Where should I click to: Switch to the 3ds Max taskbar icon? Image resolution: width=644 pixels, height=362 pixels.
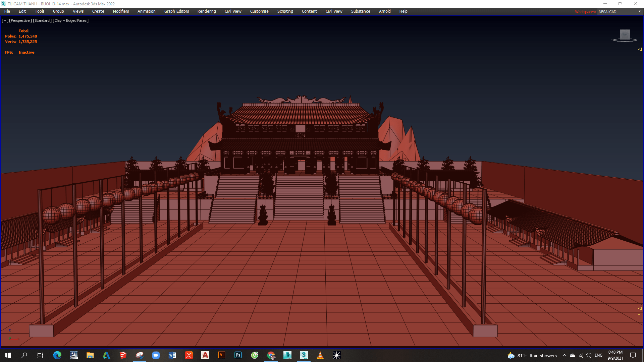(304, 355)
